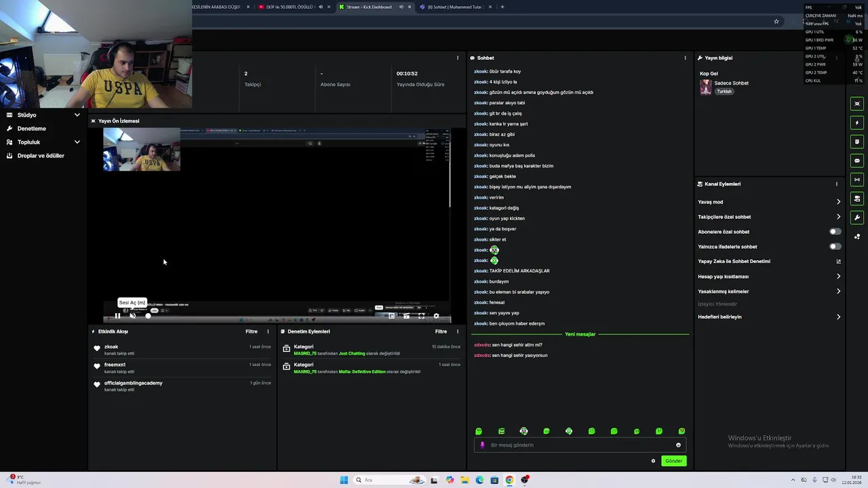Toggle Abonelere özel sohbet switch

(x=835, y=232)
